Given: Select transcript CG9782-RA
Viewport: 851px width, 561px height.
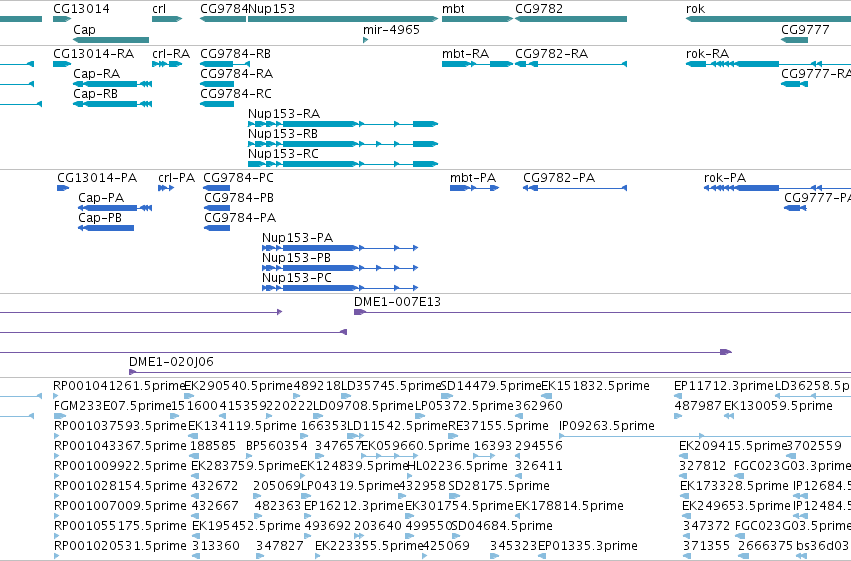Looking at the screenshot, I should point(551,54).
